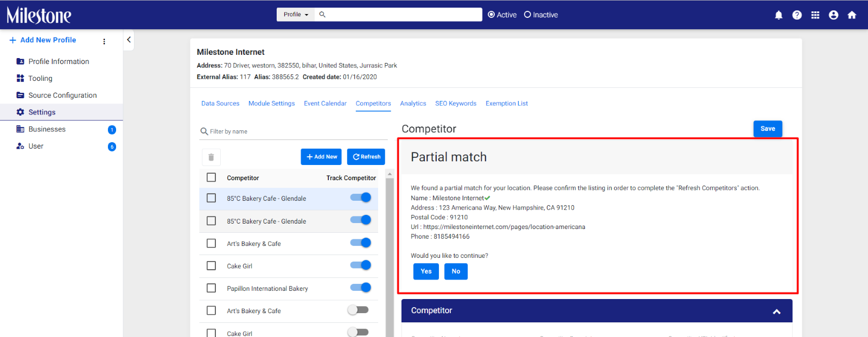Click the Save button
868x337 pixels.
[x=768, y=129]
